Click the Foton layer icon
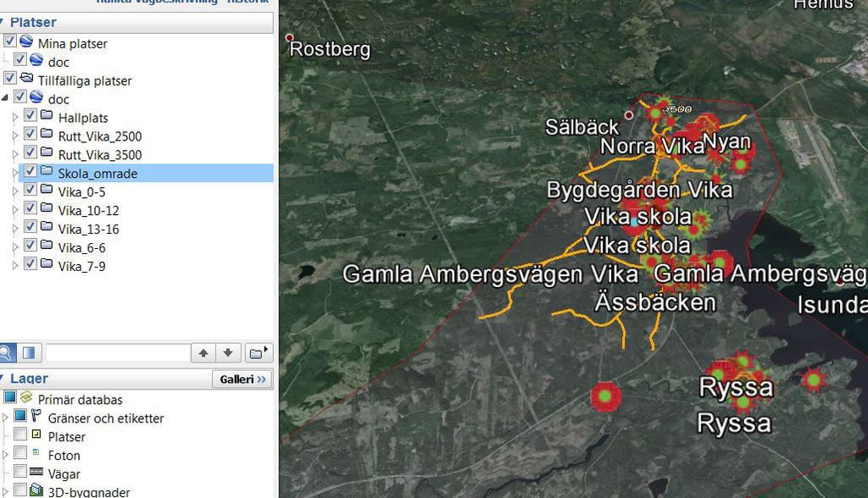868x498 pixels. click(36, 452)
